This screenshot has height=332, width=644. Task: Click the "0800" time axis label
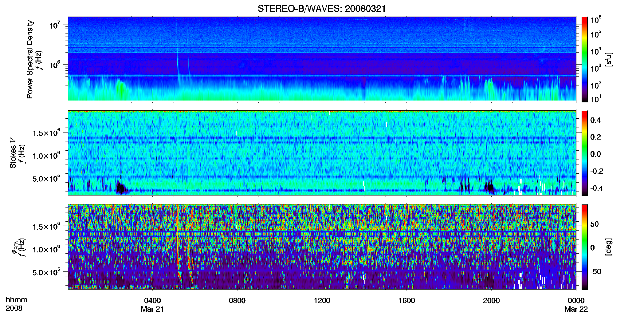[237, 301]
